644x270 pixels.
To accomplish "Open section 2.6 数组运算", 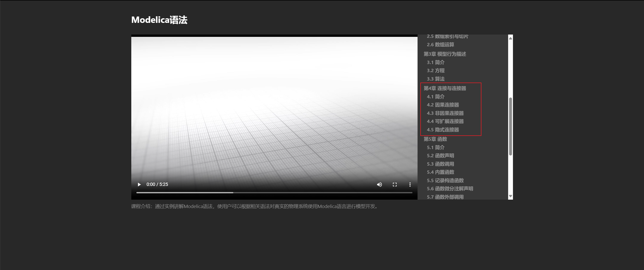I will (x=440, y=44).
